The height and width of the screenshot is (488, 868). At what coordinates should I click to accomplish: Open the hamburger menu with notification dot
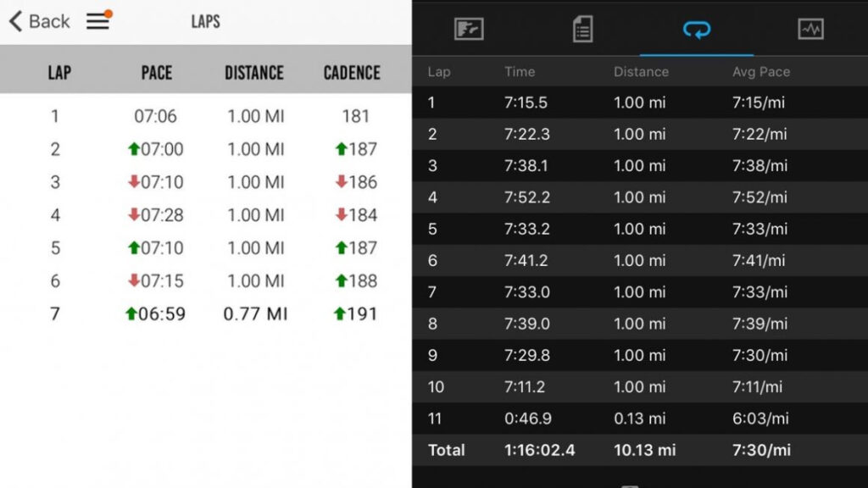(98, 21)
